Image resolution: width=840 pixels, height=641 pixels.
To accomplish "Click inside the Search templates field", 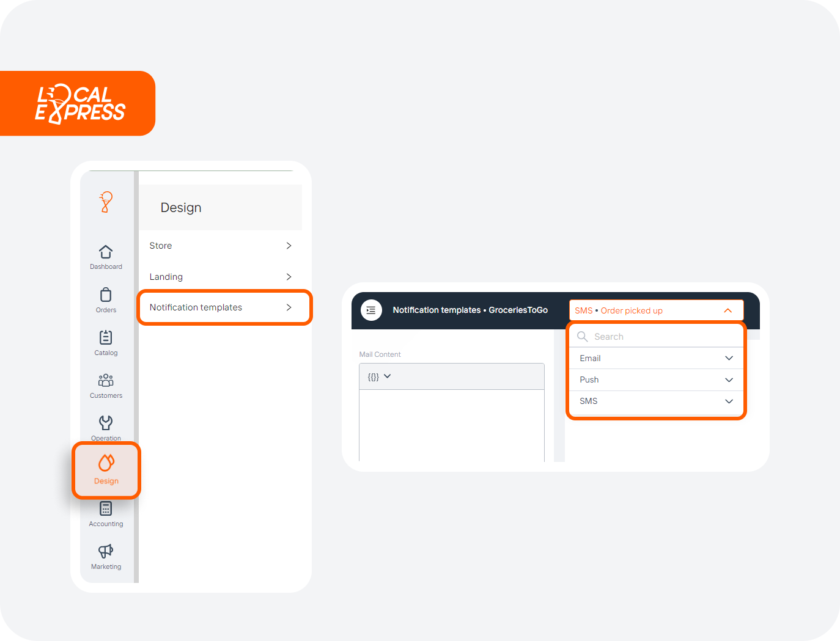I will click(x=656, y=336).
